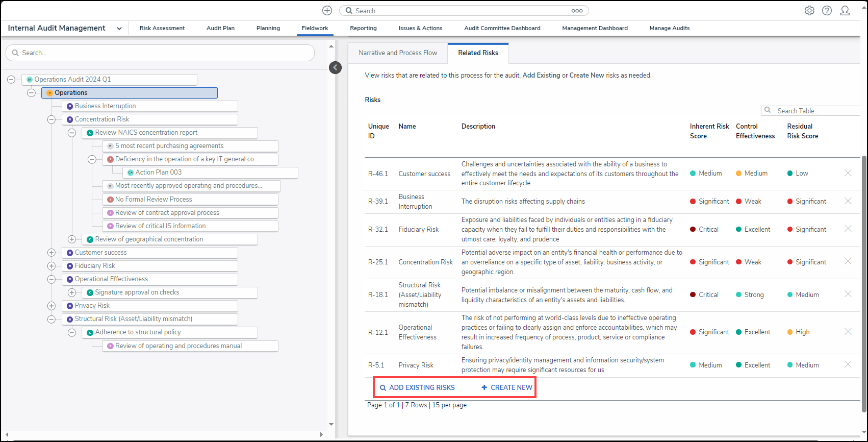Image resolution: width=868 pixels, height=442 pixels.
Task: Switch to Narrative and Process Flow tab
Action: (398, 53)
